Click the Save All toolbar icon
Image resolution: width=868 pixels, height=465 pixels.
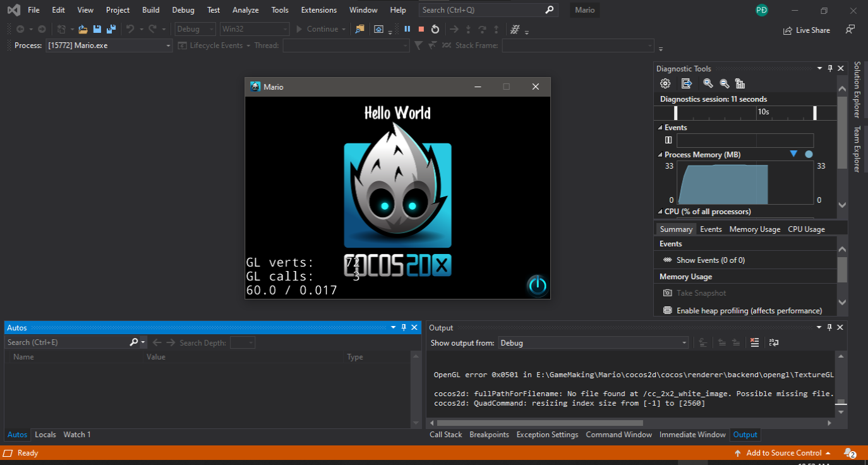point(111,29)
